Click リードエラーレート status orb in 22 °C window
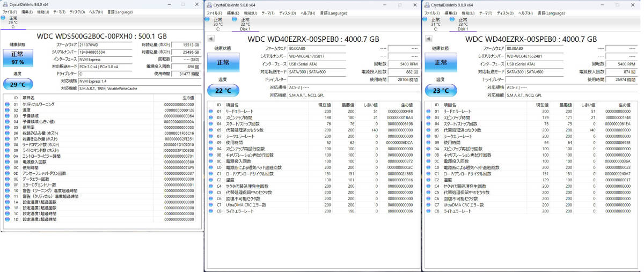The width and height of the screenshot is (644, 272). pos(211,111)
